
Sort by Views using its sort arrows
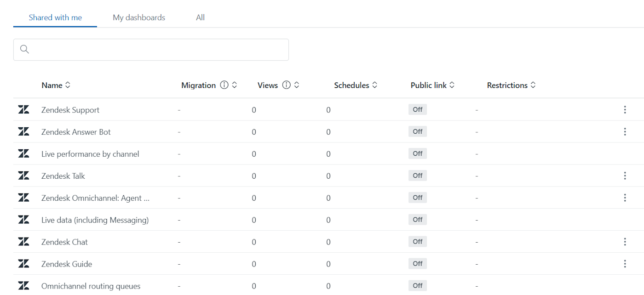[x=297, y=85]
